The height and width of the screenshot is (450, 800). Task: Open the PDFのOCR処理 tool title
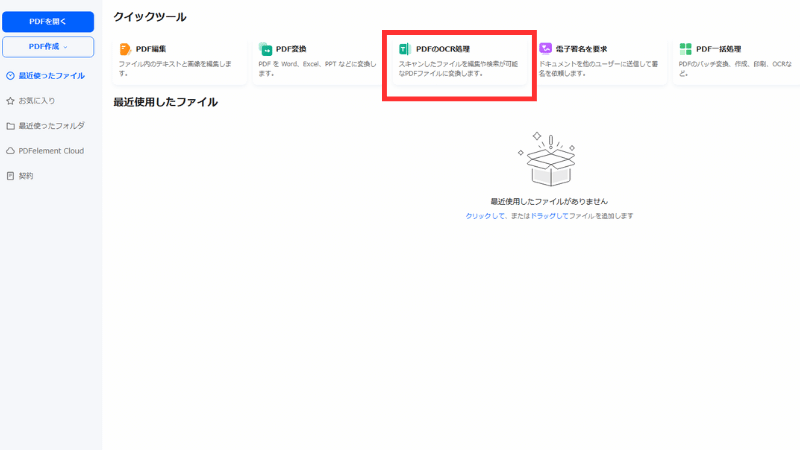(442, 49)
